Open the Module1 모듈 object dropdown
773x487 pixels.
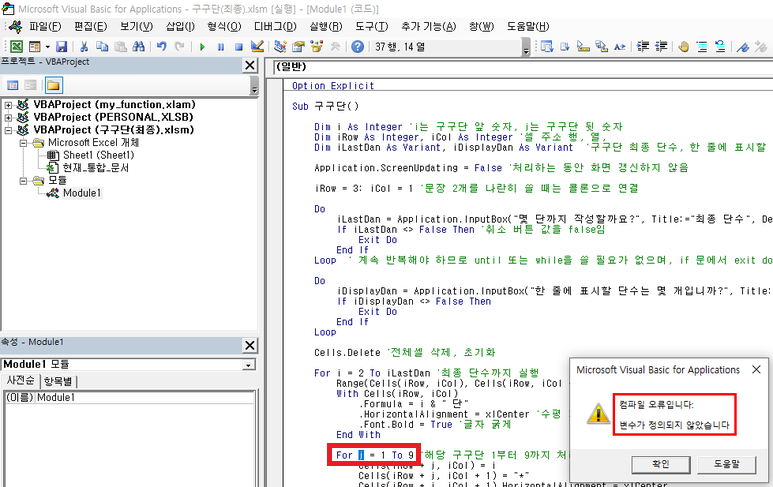[x=249, y=365]
